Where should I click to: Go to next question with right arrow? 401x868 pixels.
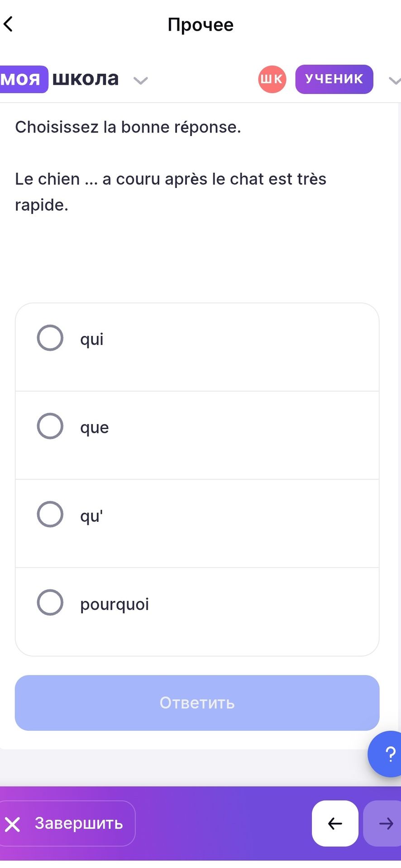pos(383,823)
